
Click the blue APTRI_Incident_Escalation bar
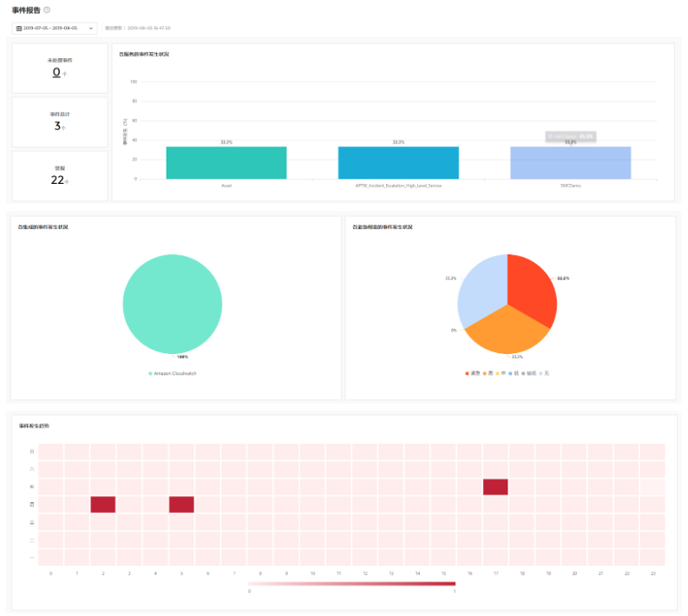click(x=398, y=162)
